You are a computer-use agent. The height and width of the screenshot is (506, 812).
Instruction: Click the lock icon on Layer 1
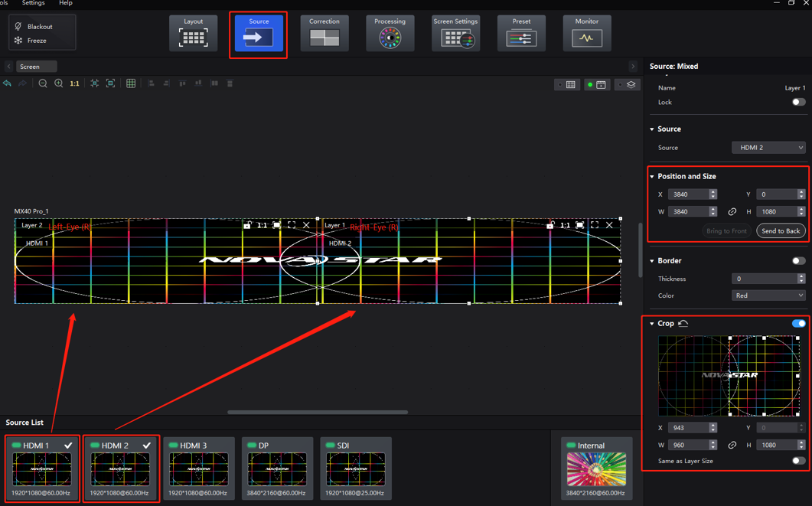550,225
